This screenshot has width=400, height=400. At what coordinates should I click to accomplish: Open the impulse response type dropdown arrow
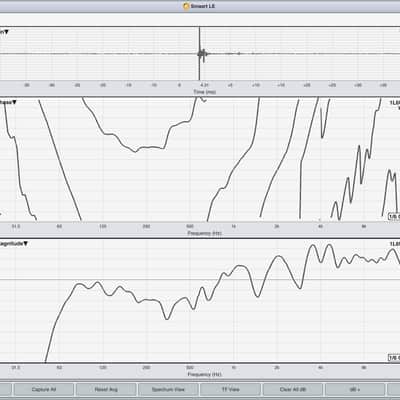click(x=6, y=32)
